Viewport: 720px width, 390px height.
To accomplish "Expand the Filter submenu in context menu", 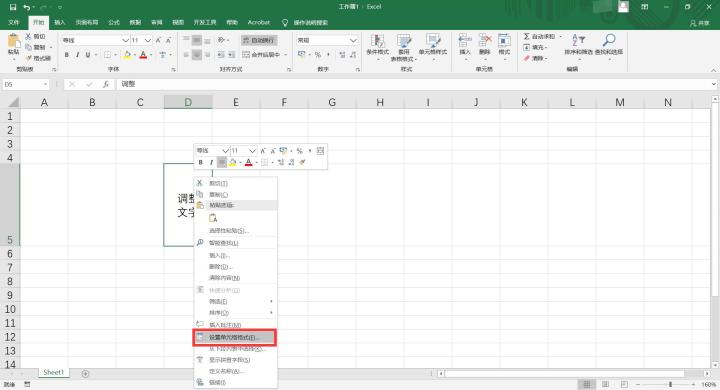I will coord(235,301).
